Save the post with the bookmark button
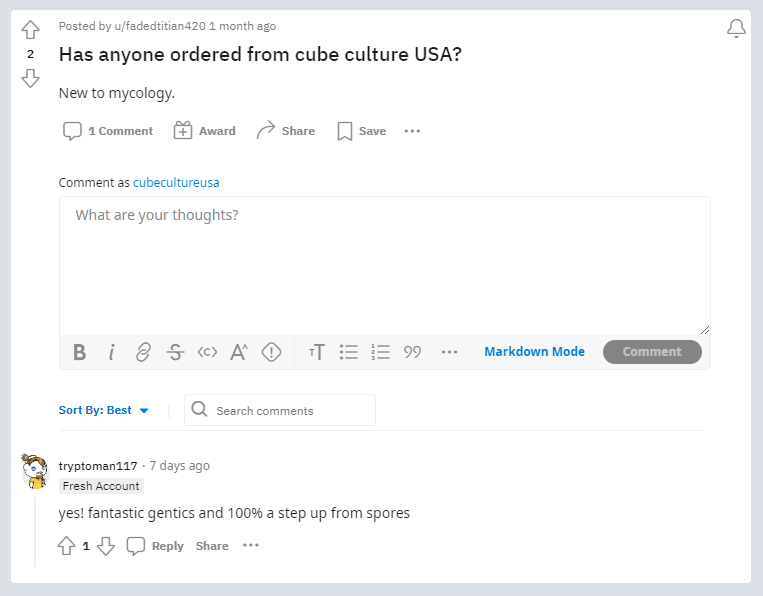Viewport: 763px width, 596px height. point(362,131)
